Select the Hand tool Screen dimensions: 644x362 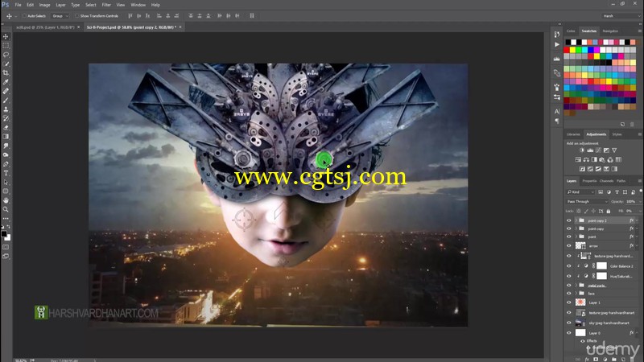pyautogui.click(x=6, y=200)
